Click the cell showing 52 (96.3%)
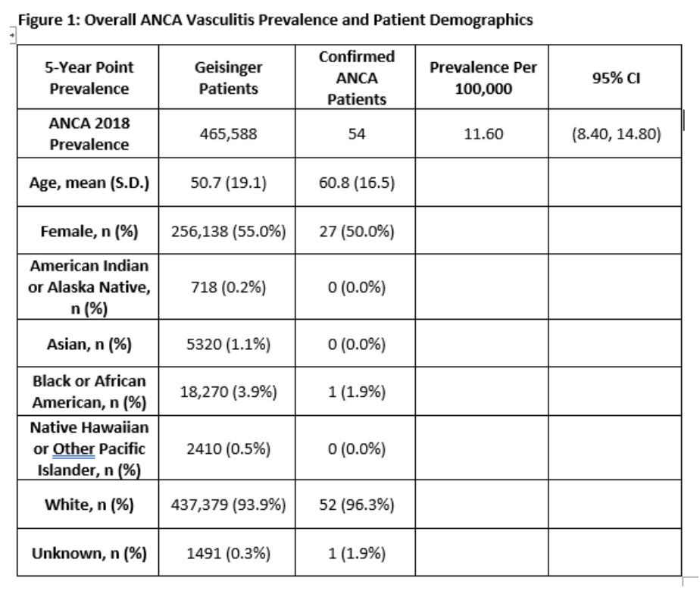 pos(357,505)
